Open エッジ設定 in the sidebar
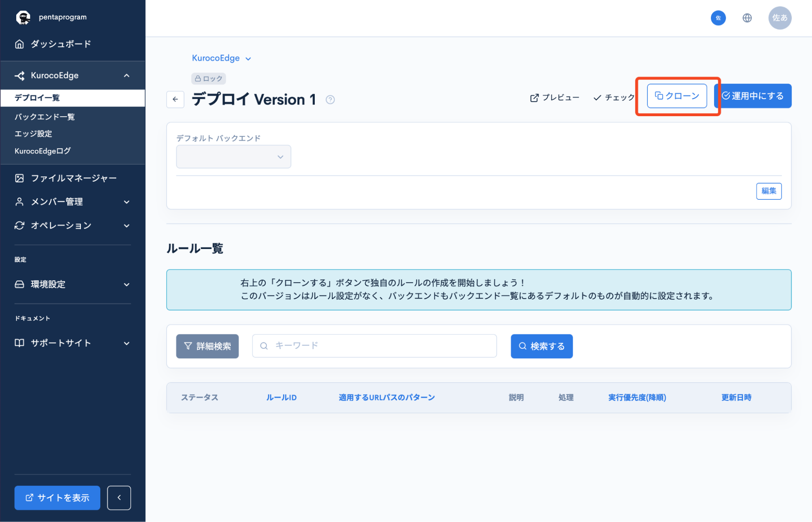The image size is (812, 522). click(33, 134)
